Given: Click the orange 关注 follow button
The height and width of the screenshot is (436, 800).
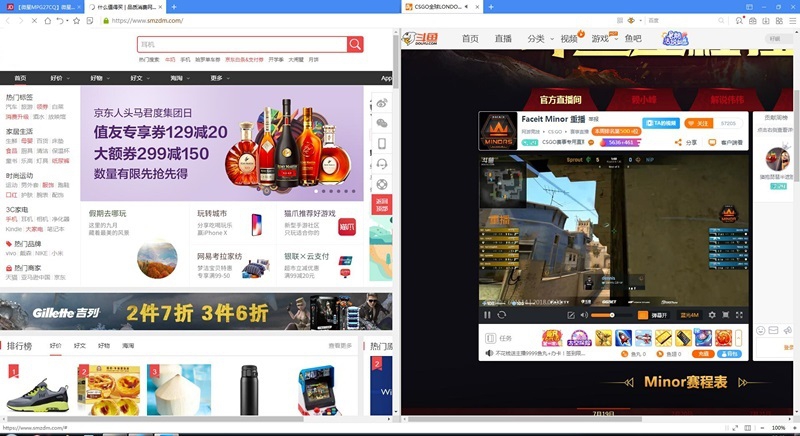Looking at the screenshot, I should 699,123.
